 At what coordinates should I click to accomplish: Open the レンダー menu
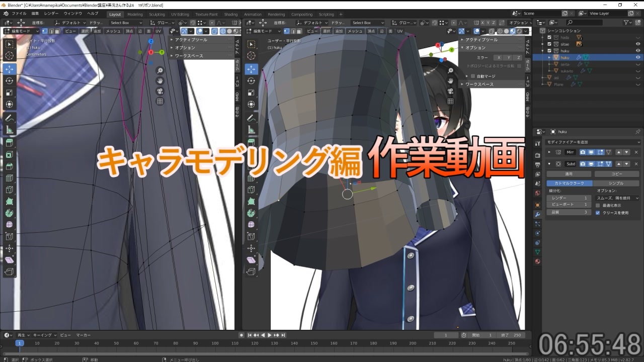coord(51,13)
